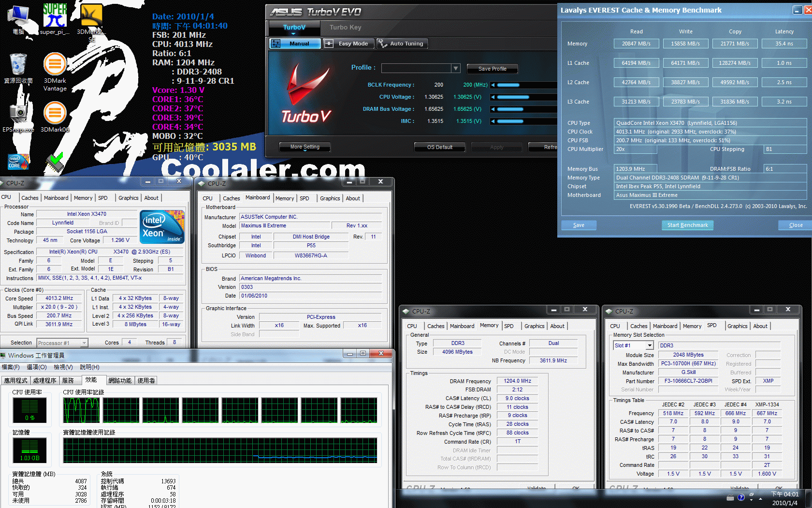Click the DRAM Bus Voltage decrease arrow

(493, 109)
